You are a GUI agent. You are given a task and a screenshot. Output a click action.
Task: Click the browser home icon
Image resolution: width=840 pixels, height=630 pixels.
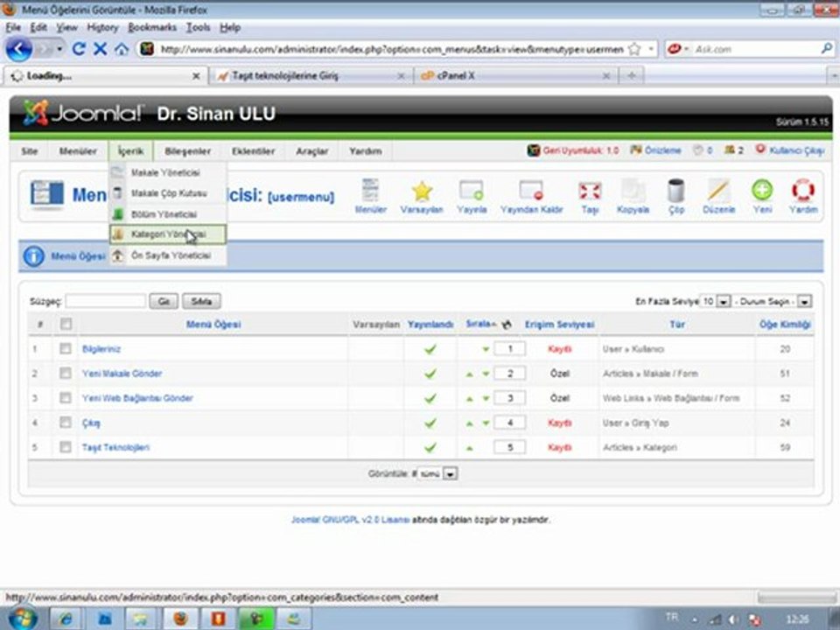(122, 49)
